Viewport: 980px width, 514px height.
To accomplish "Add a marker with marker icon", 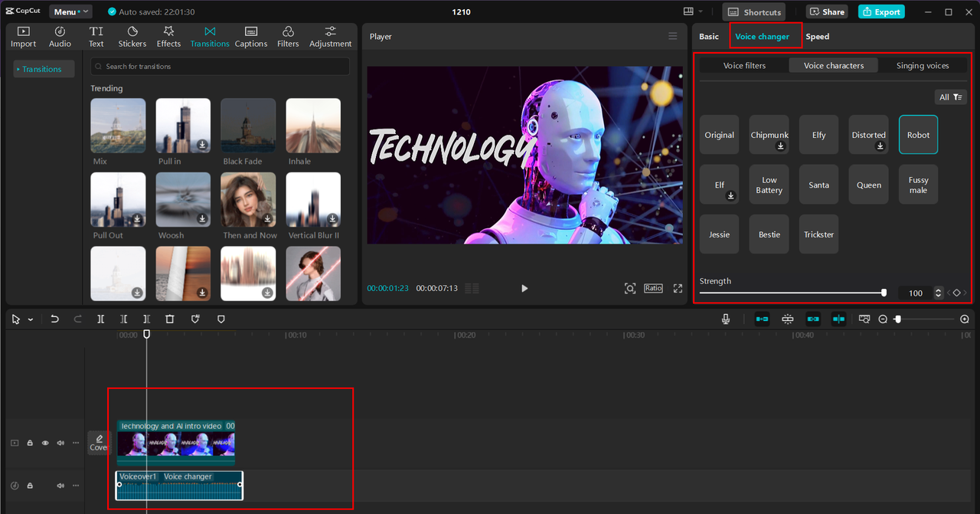I will pos(221,319).
